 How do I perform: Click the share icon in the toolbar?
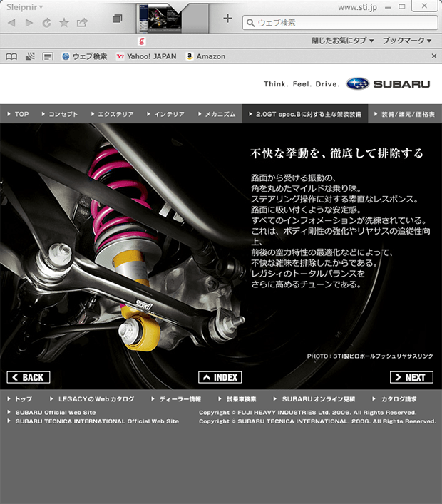click(x=82, y=22)
